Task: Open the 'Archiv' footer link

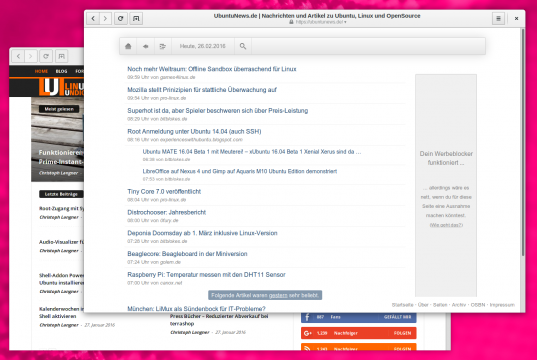Action: pyautogui.click(x=459, y=305)
